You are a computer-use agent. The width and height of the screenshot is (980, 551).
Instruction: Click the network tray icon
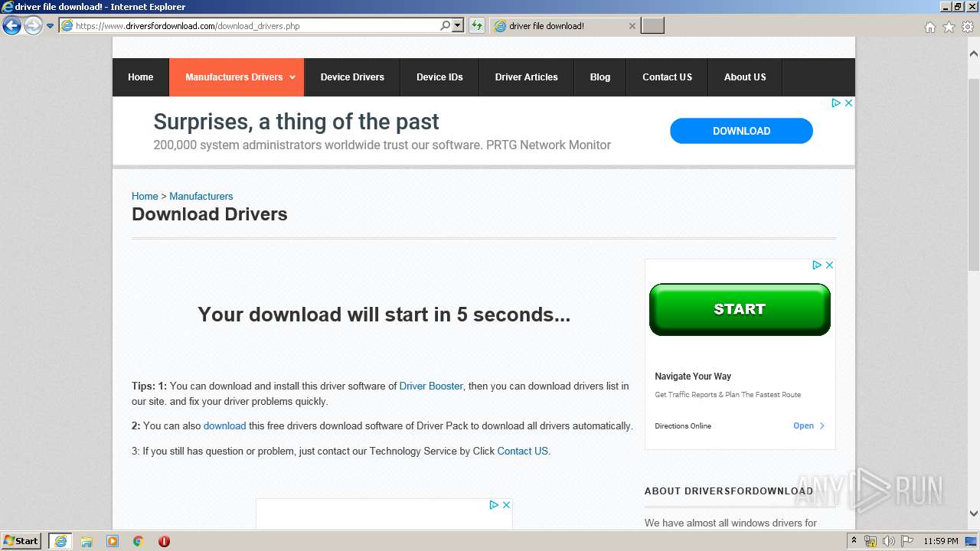[x=871, y=541]
